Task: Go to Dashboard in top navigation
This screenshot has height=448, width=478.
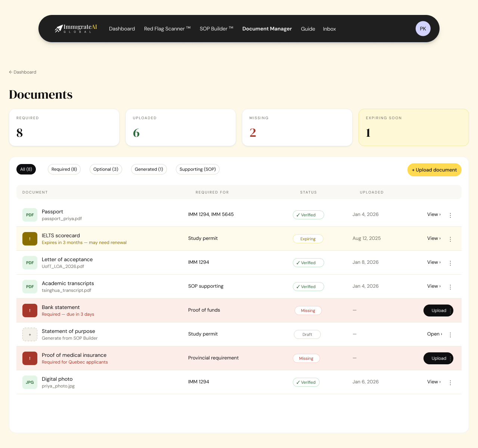Action: tap(122, 29)
